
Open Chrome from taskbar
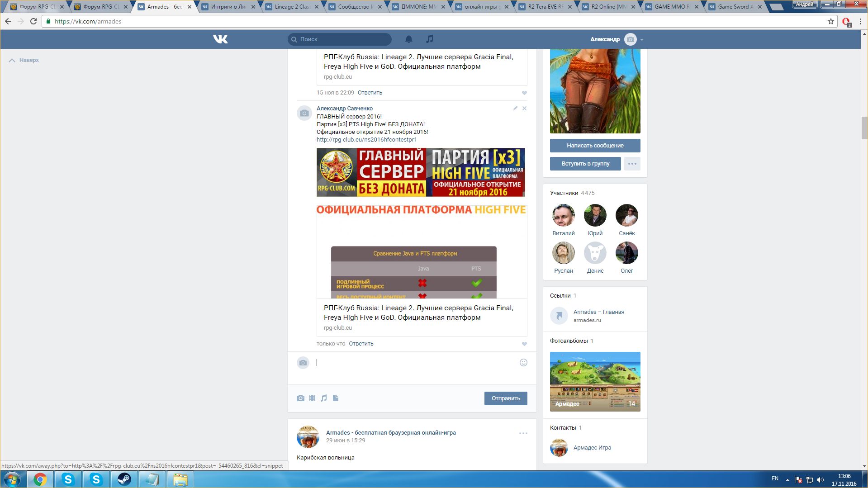coord(40,479)
